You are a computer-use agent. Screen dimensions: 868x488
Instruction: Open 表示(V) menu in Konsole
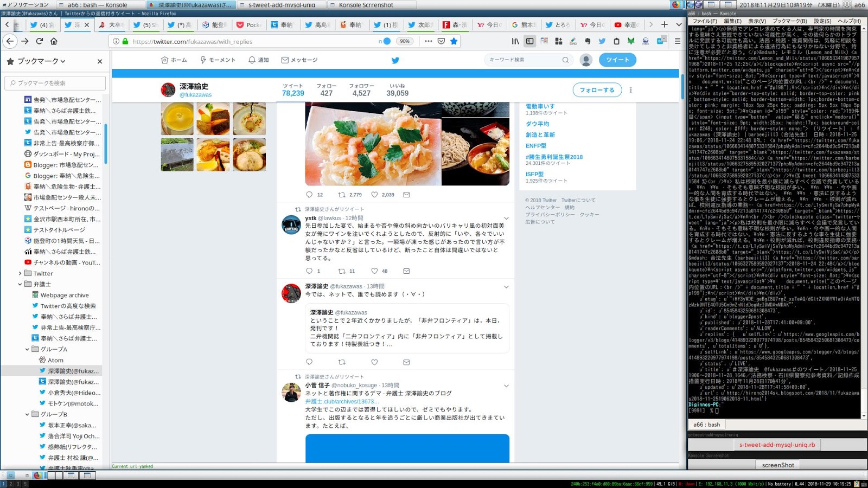(x=757, y=21)
